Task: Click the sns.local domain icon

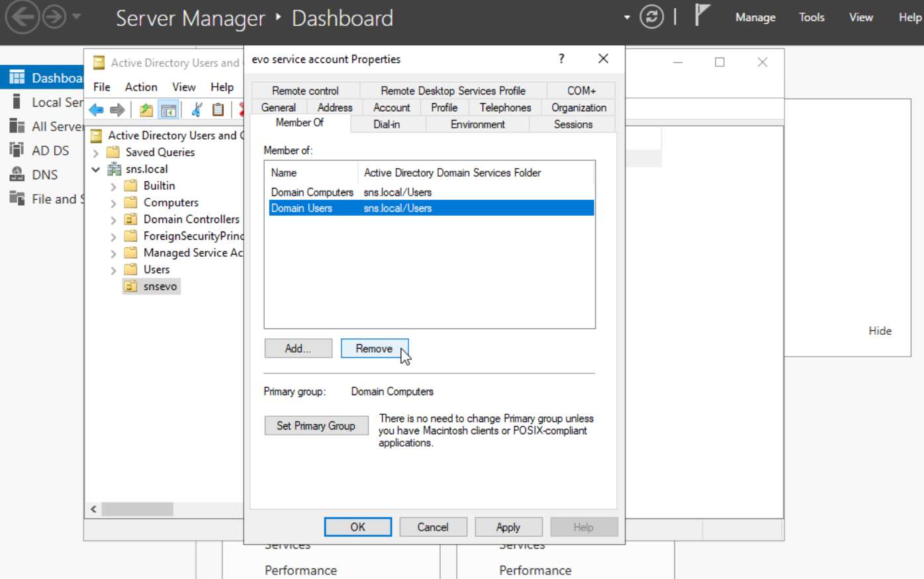Action: (x=115, y=169)
